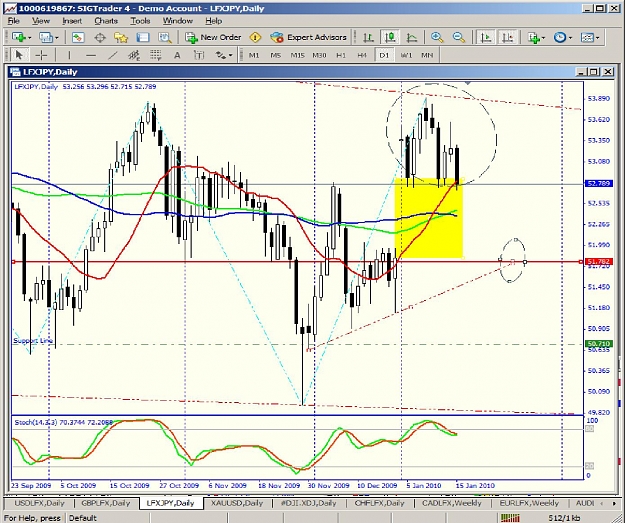Viewport: 625px width, 523px height.
Task: Expand the Profiles dropdown arrow
Action: (x=56, y=37)
